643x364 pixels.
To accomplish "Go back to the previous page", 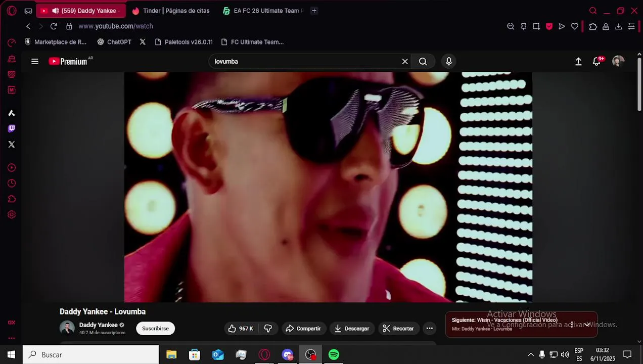I will tap(28, 26).
